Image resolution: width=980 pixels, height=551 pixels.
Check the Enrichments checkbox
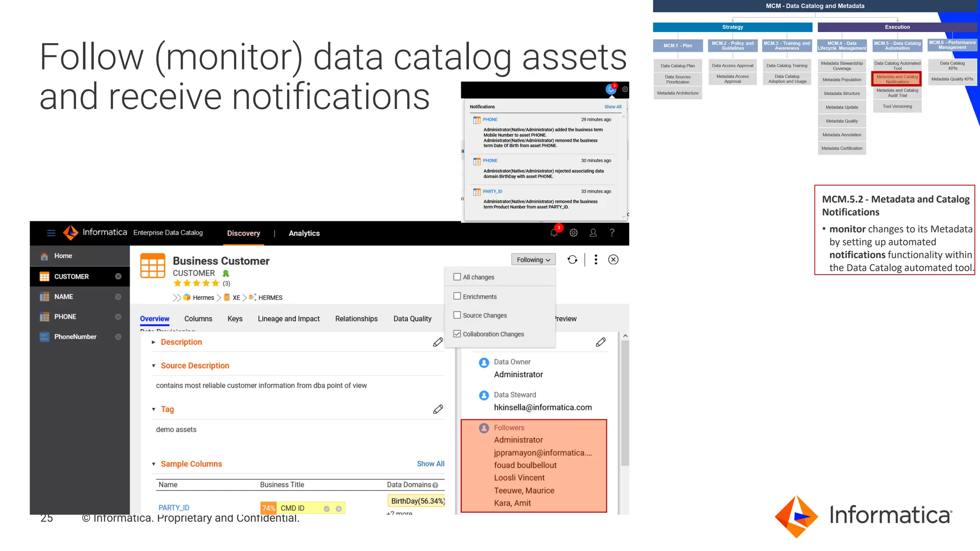coord(457,297)
